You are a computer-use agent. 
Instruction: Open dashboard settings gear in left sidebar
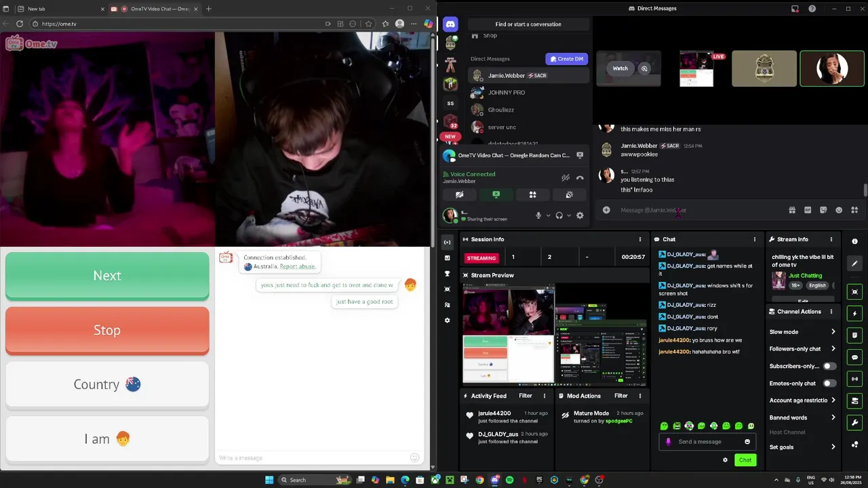click(x=447, y=321)
